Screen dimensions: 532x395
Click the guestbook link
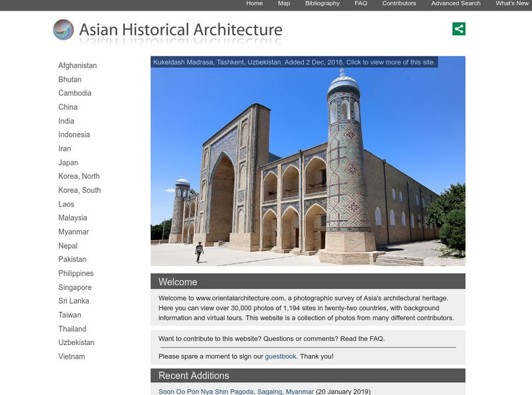pos(281,356)
